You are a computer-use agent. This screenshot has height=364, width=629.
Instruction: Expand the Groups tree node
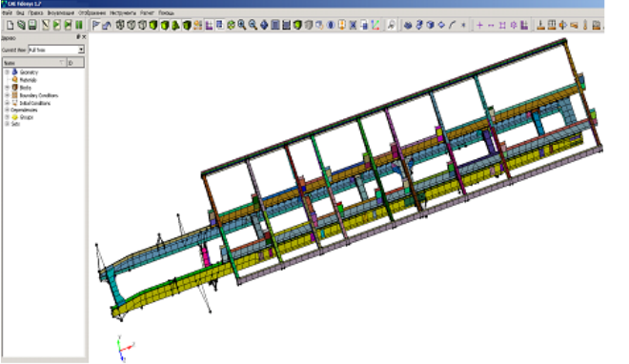[x=7, y=117]
